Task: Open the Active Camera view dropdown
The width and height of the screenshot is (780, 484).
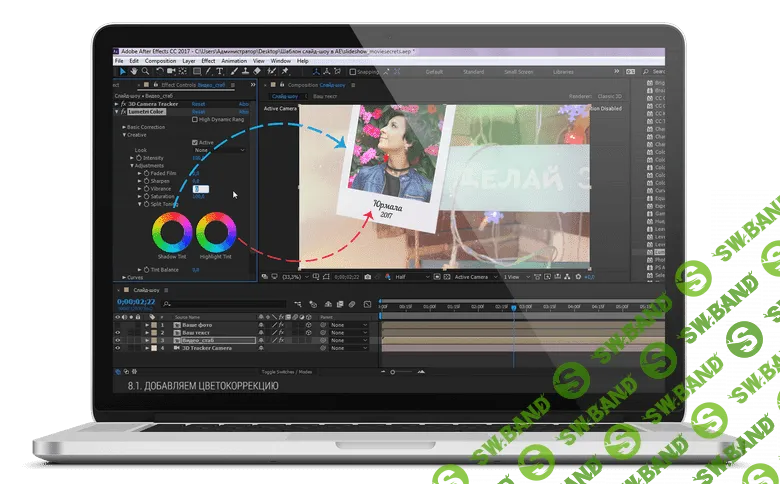Action: coord(476,277)
